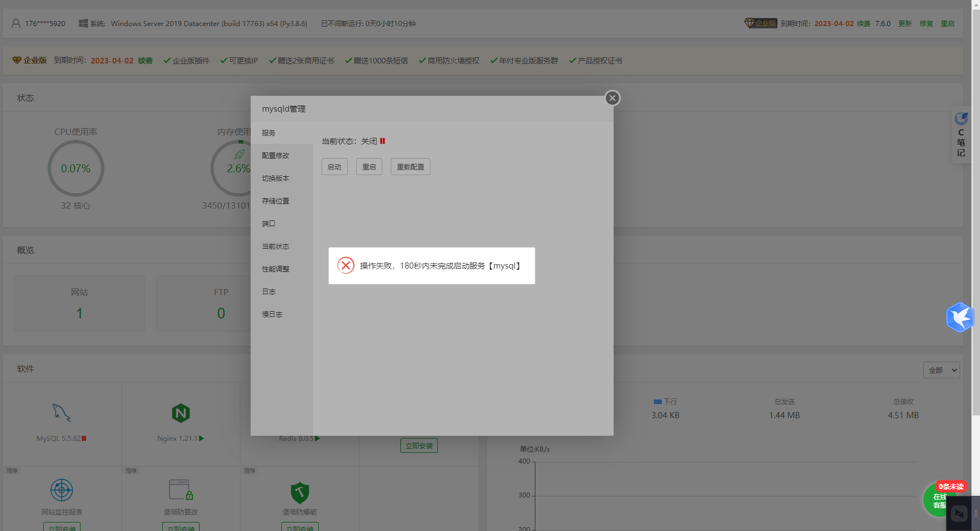
Task: Click the 网站 count card
Action: (79, 304)
